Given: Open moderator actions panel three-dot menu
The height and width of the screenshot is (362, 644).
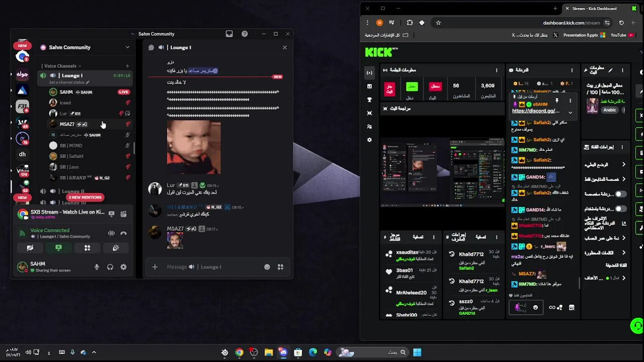Looking at the screenshot, I should point(497,237).
